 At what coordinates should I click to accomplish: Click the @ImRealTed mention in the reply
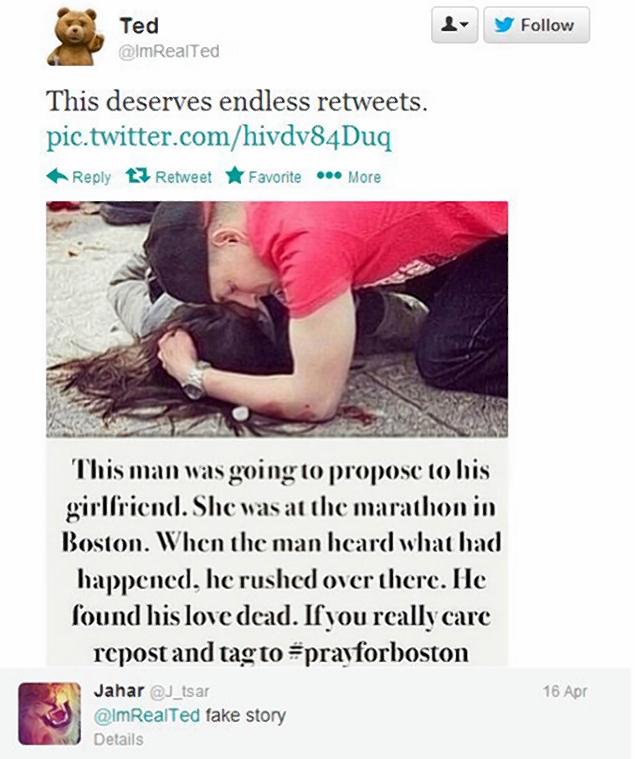pyautogui.click(x=147, y=715)
